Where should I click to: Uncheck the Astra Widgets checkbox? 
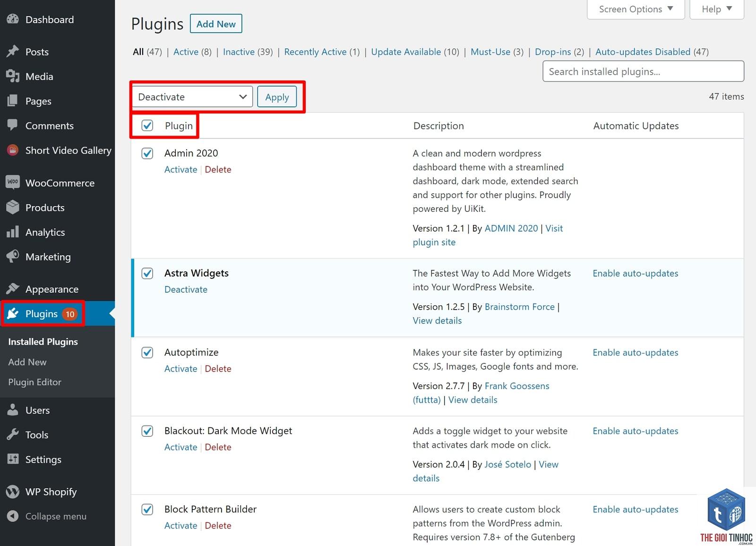click(x=147, y=273)
